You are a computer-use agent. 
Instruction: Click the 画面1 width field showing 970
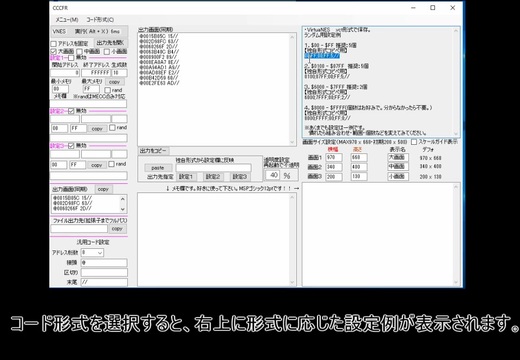(x=334, y=157)
